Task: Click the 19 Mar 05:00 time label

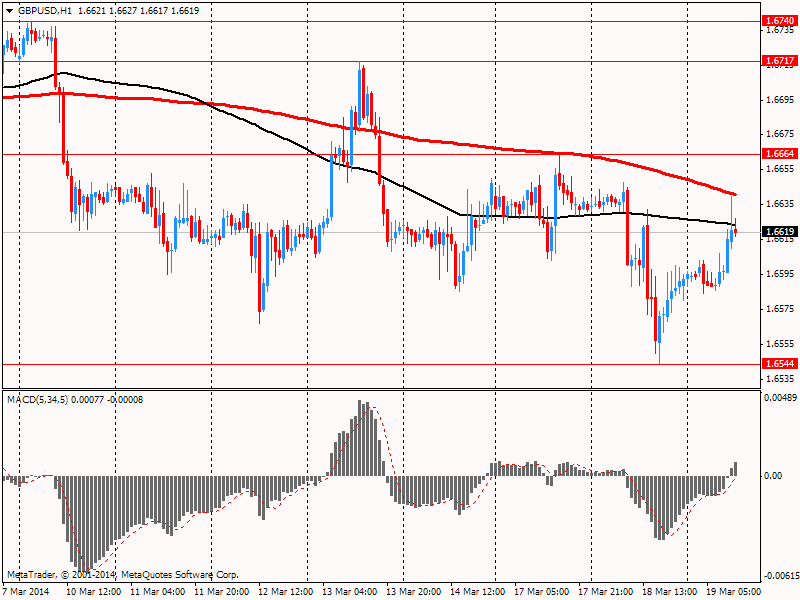Action: (x=735, y=592)
